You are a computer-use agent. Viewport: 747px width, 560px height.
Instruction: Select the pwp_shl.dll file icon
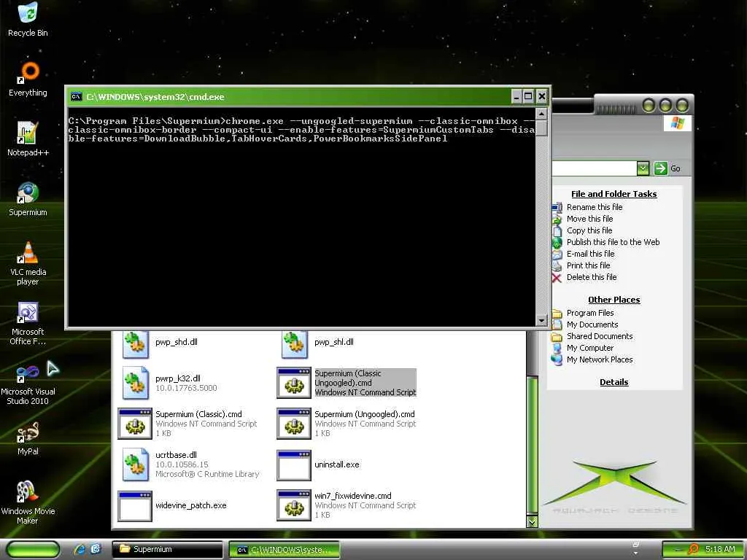(x=294, y=343)
